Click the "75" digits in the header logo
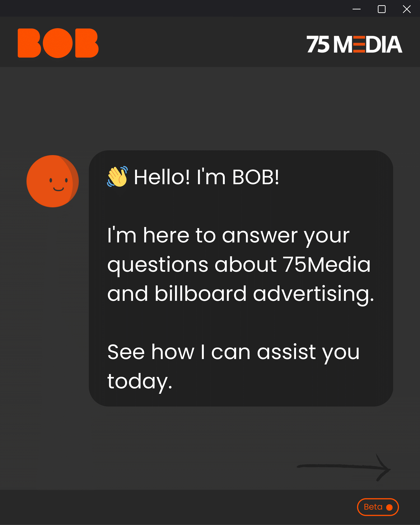The height and width of the screenshot is (525, 420). point(318,45)
